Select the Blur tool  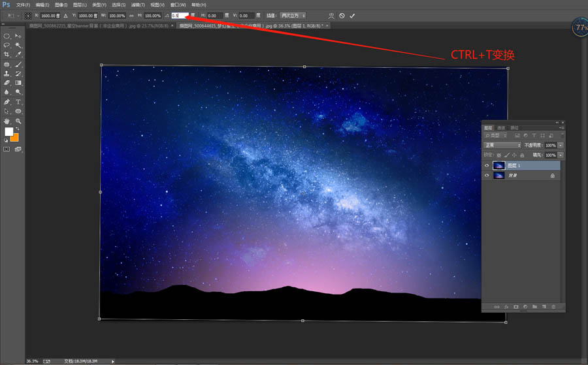tap(7, 92)
